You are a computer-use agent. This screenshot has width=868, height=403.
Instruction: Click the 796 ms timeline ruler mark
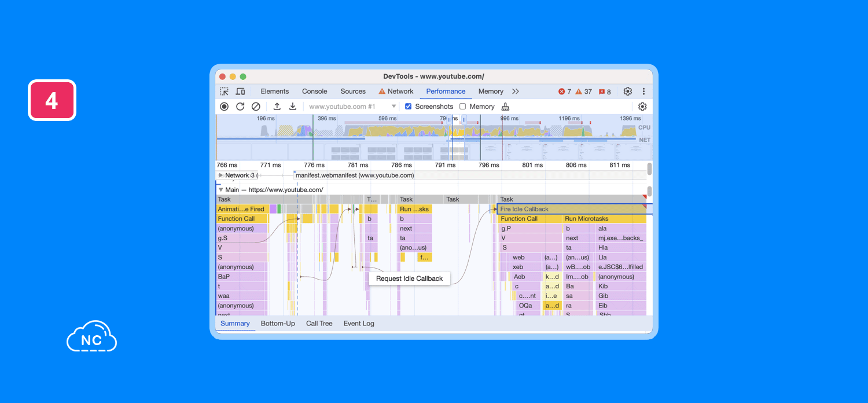[488, 165]
